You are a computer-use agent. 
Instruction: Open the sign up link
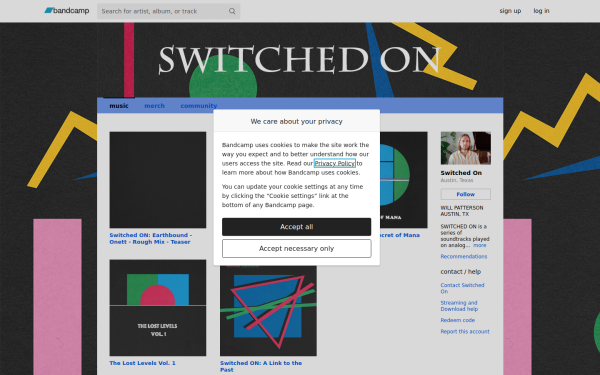point(510,11)
